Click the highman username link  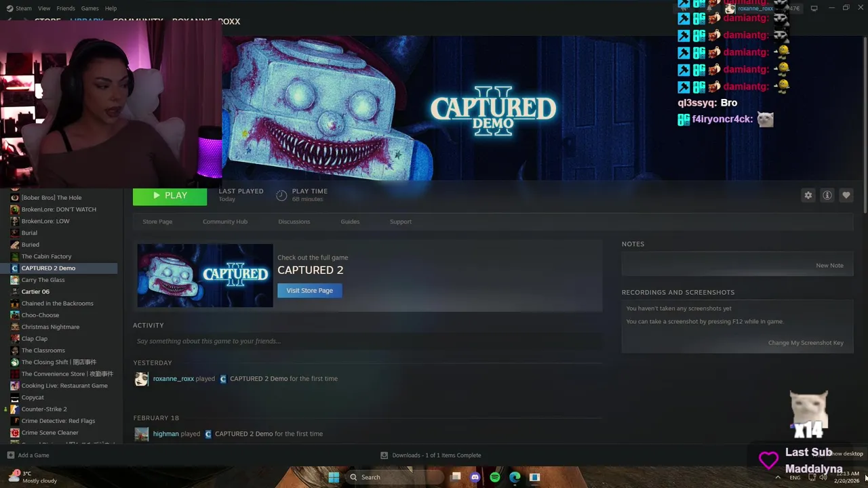click(x=166, y=434)
